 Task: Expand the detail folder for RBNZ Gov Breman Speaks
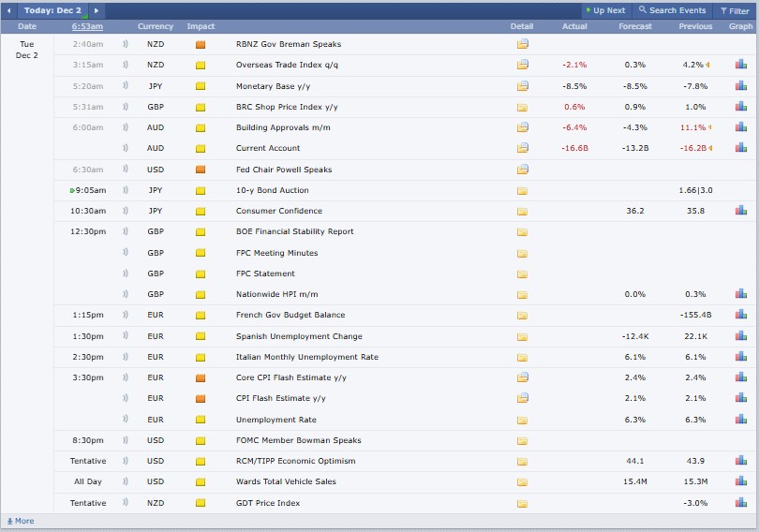pos(522,44)
